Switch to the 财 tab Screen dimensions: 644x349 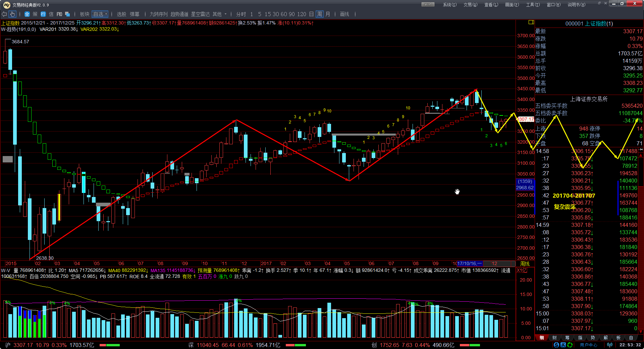click(554, 338)
